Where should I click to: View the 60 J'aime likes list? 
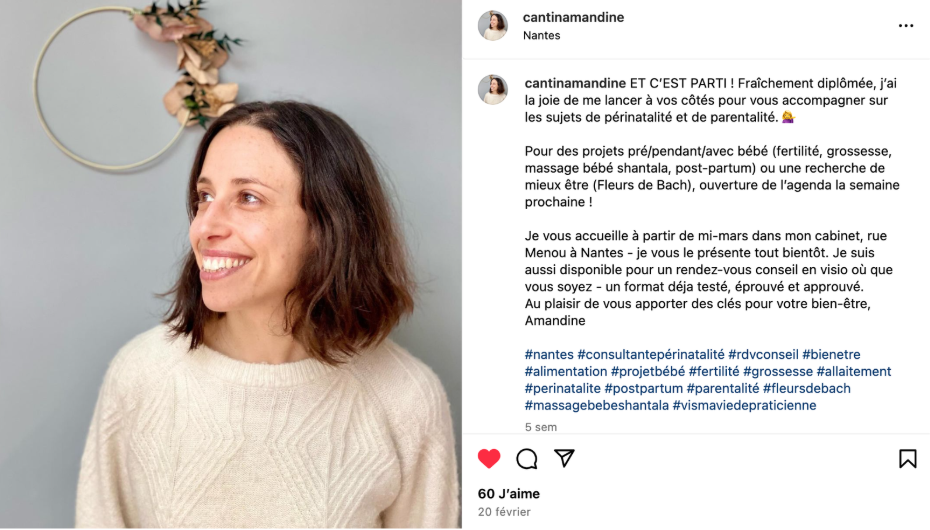pyautogui.click(x=509, y=494)
